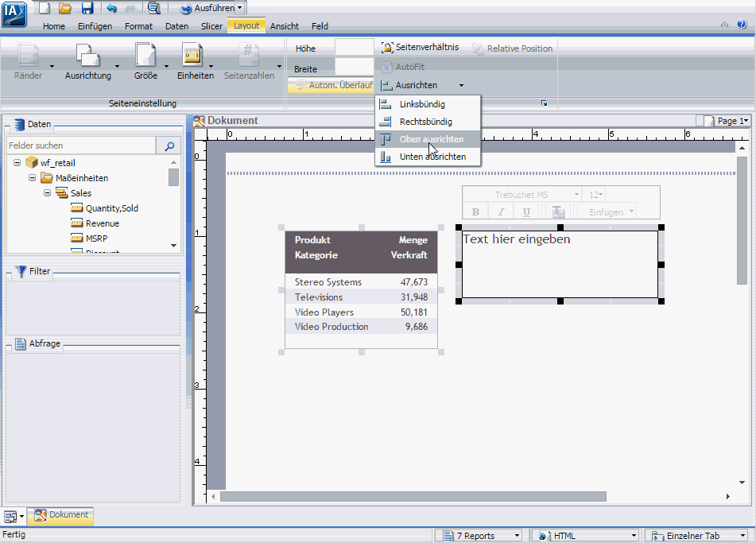Click the Produkt Kategorie column header
The width and height of the screenshot is (756, 543).
click(x=316, y=247)
